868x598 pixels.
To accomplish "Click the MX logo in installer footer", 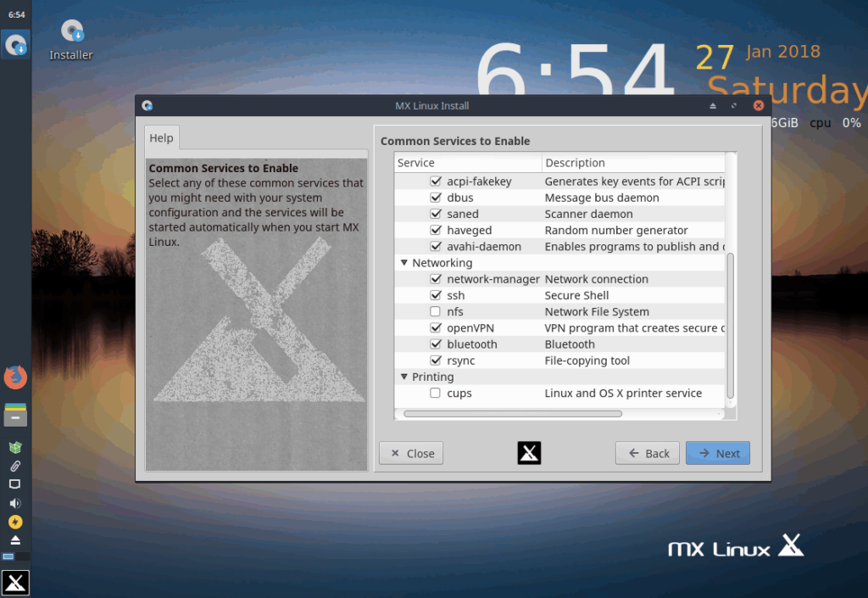I will tap(529, 453).
